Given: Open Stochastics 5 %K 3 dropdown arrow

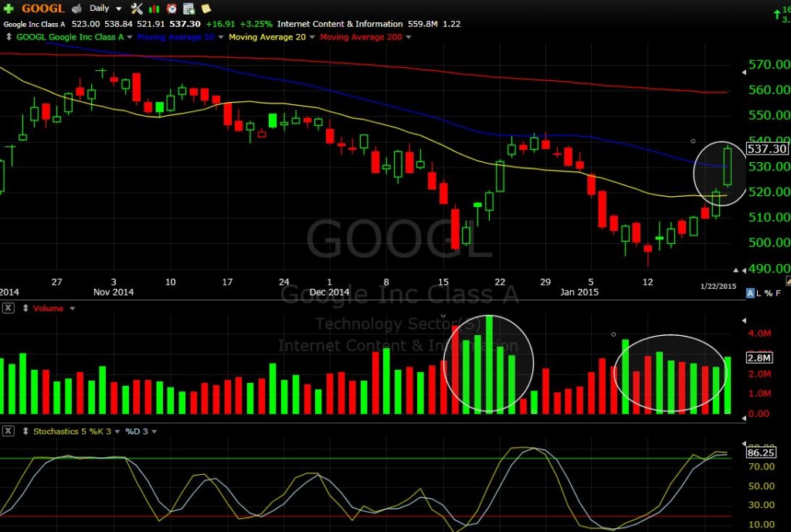Looking at the screenshot, I should point(117,432).
